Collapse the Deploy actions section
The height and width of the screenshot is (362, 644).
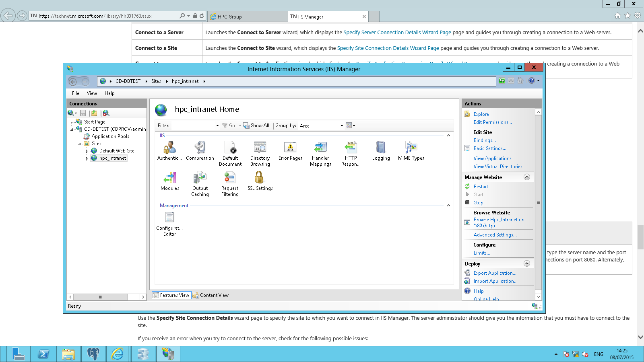pyautogui.click(x=527, y=263)
